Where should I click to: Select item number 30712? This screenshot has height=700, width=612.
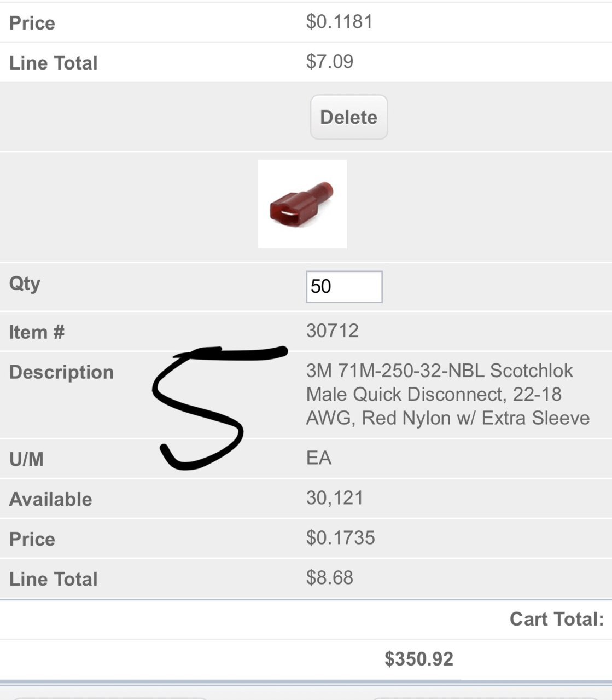[333, 331]
